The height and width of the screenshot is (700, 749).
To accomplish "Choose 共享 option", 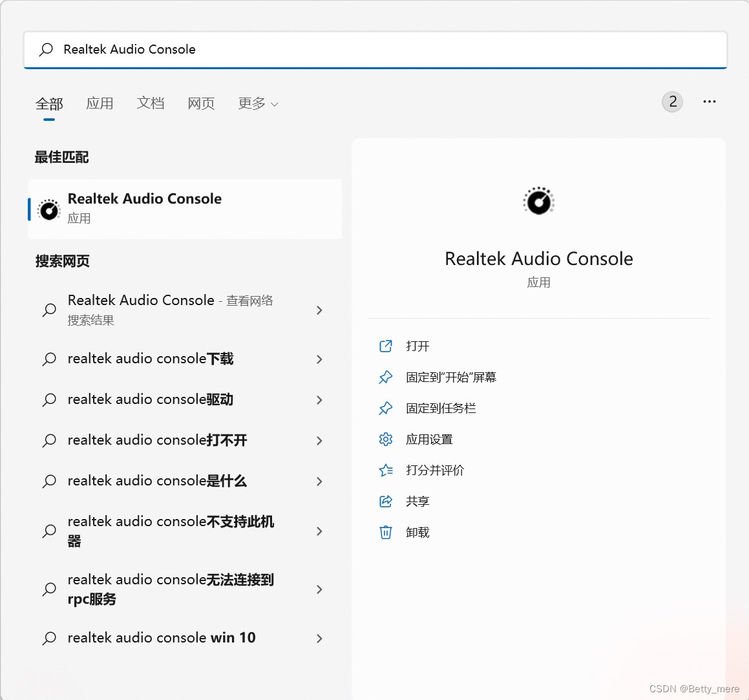I will pos(417,501).
